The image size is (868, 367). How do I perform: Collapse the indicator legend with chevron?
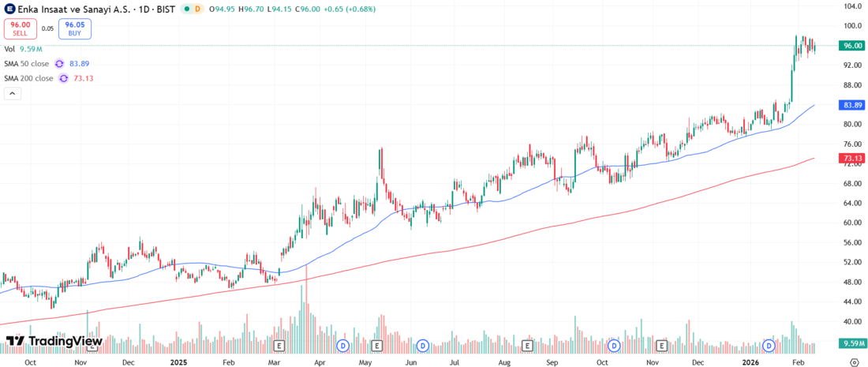coord(12,93)
